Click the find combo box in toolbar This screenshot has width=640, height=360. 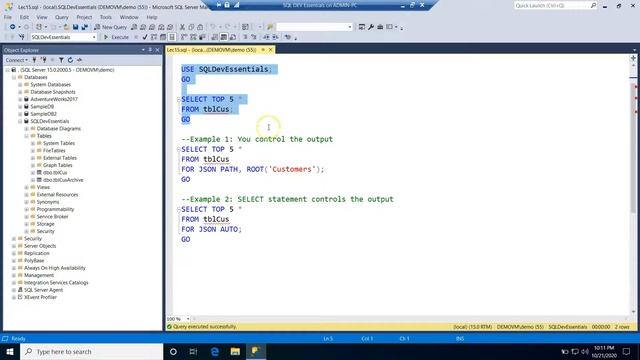[x=314, y=27]
